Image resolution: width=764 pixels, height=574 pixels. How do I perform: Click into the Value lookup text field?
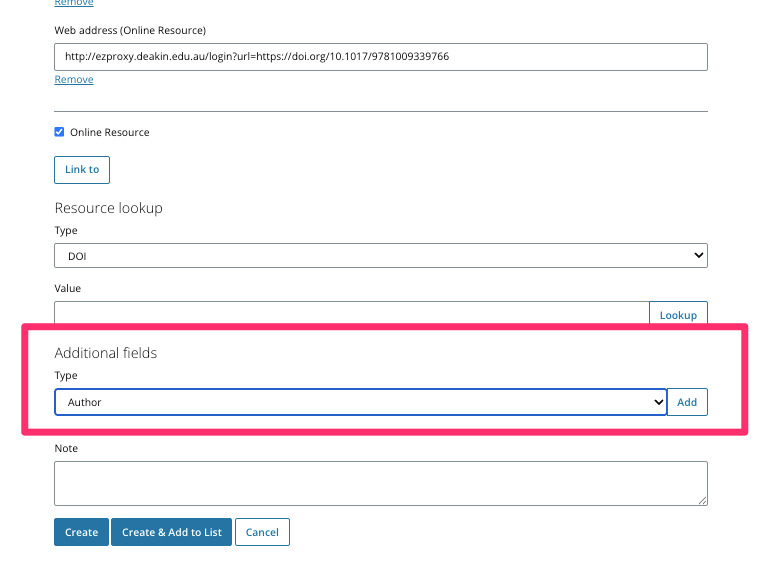[350, 314]
